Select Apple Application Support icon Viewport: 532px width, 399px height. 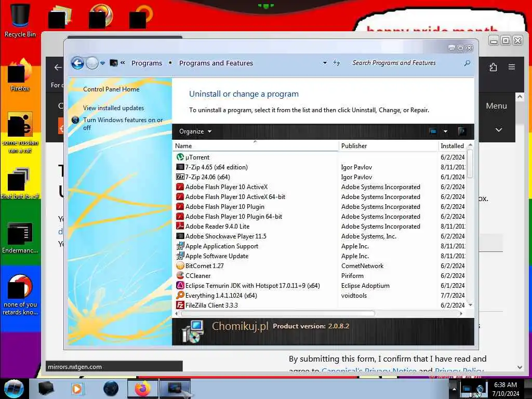point(180,246)
